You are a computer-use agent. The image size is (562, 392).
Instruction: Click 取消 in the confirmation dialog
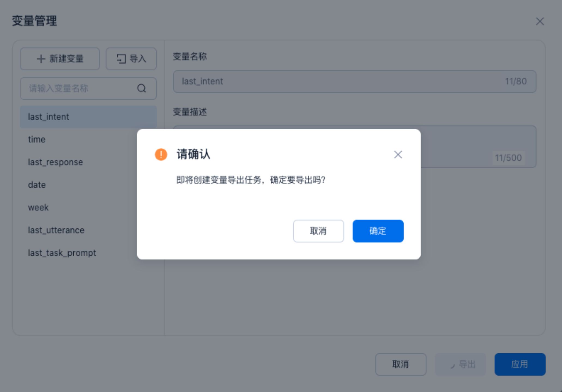[318, 231]
